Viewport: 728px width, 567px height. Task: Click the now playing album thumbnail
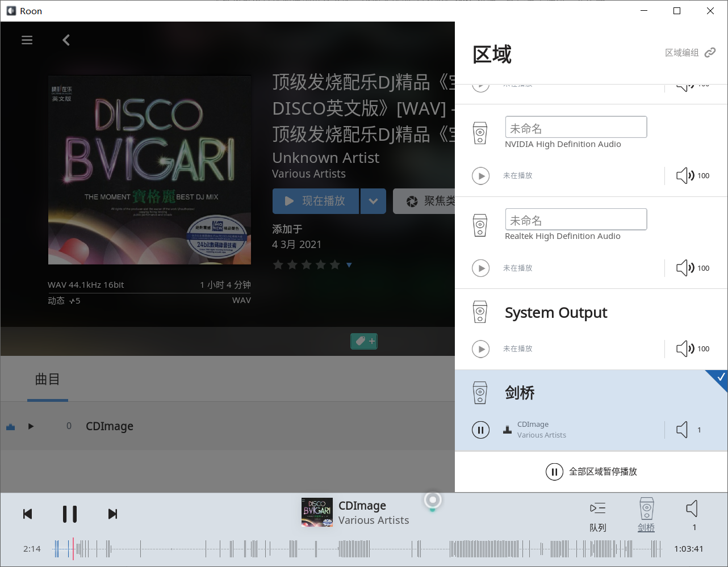coord(317,513)
